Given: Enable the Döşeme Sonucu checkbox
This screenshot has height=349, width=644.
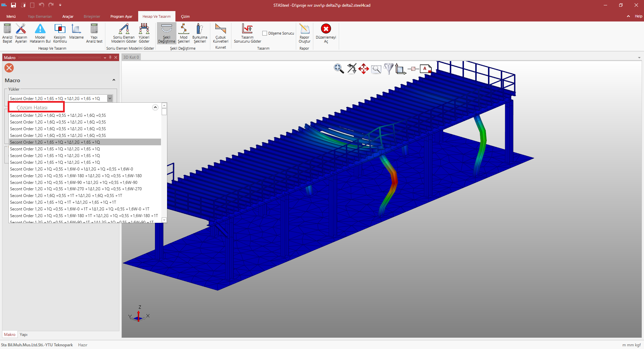Looking at the screenshot, I should click(265, 33).
